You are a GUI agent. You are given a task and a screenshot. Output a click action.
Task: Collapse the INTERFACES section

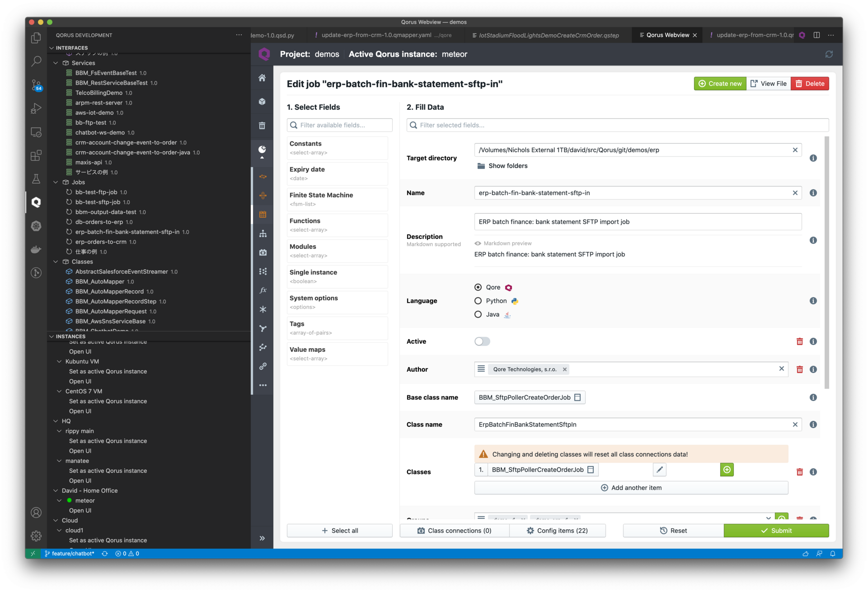point(51,48)
